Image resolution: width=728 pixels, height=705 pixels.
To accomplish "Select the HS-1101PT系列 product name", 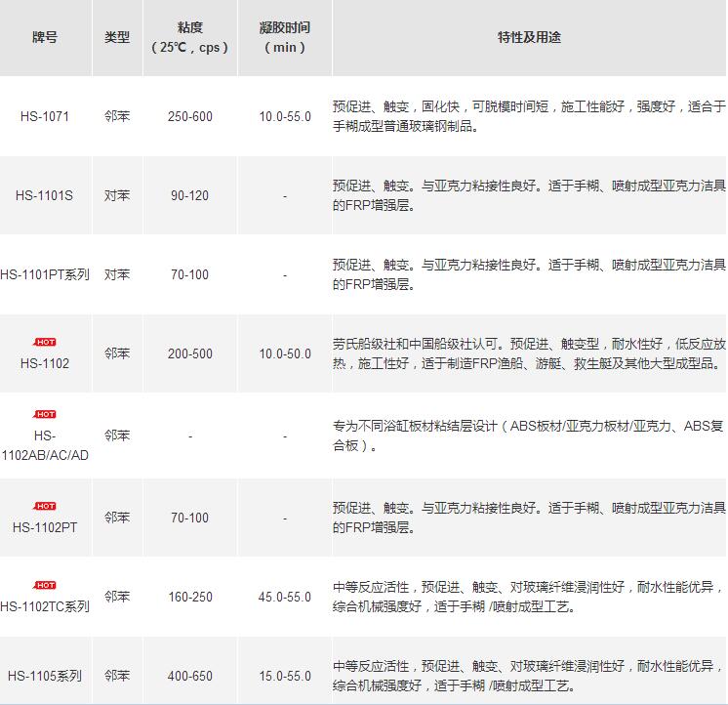I will pyautogui.click(x=45, y=275).
